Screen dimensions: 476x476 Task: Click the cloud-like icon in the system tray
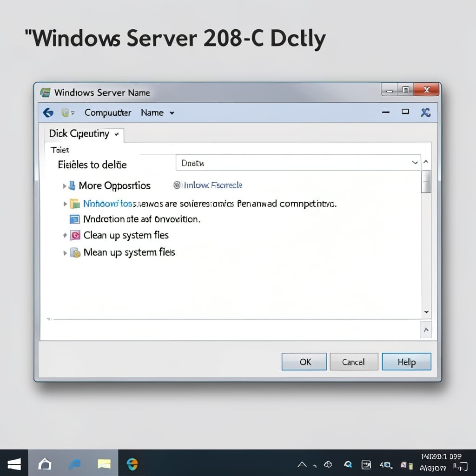(x=328, y=464)
